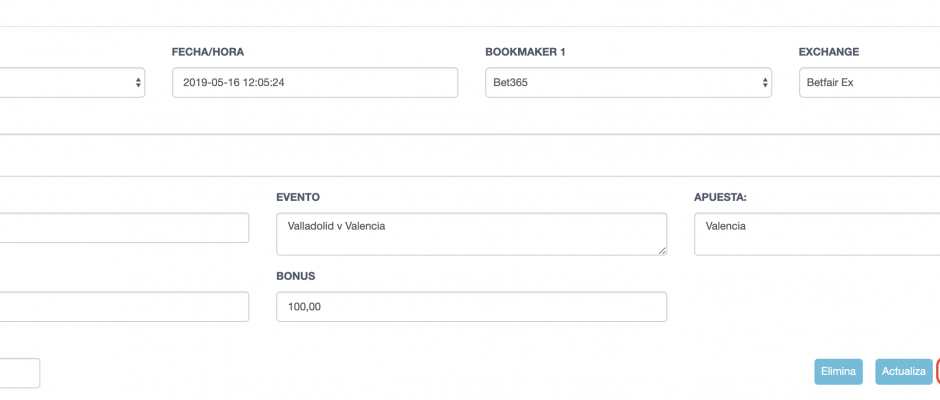Click the BONUS label
The width and height of the screenshot is (940, 400).
click(x=296, y=276)
